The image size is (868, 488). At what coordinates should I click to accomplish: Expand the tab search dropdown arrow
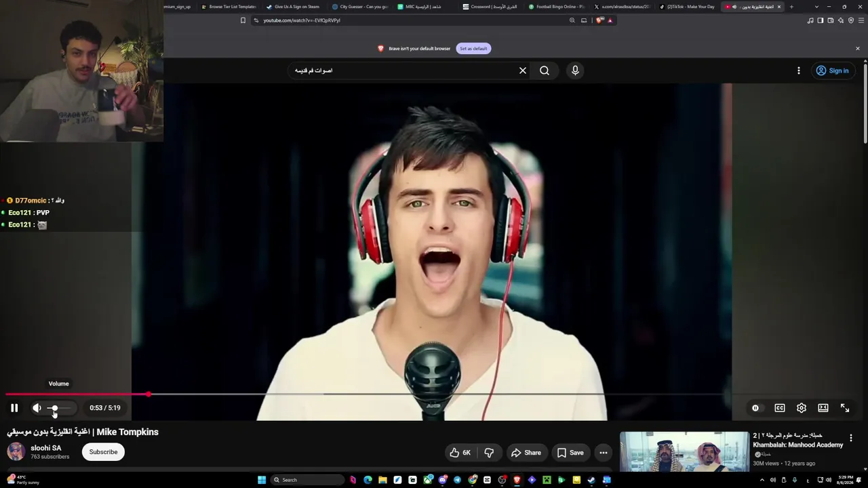tap(816, 7)
